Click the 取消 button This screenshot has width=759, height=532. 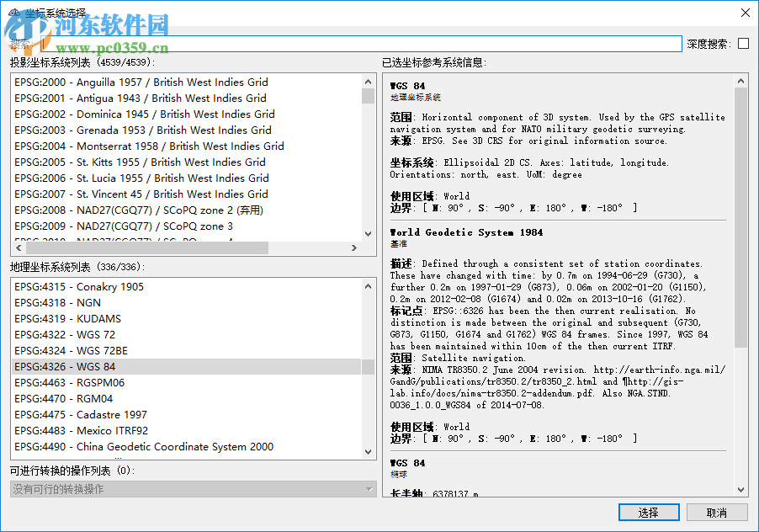pos(717,513)
